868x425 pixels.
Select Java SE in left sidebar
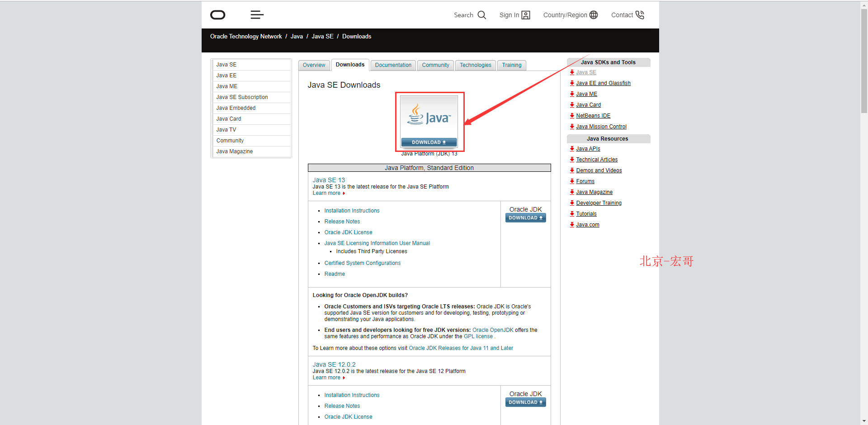tap(251, 65)
